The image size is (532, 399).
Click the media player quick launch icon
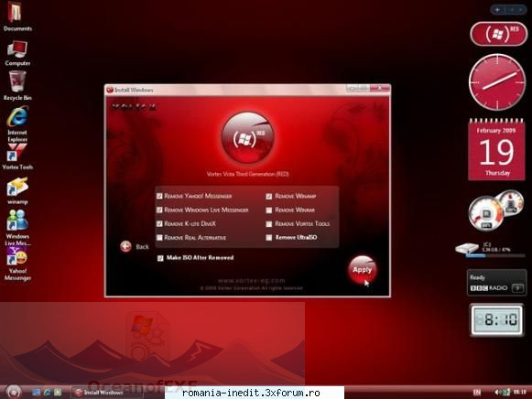[58, 393]
